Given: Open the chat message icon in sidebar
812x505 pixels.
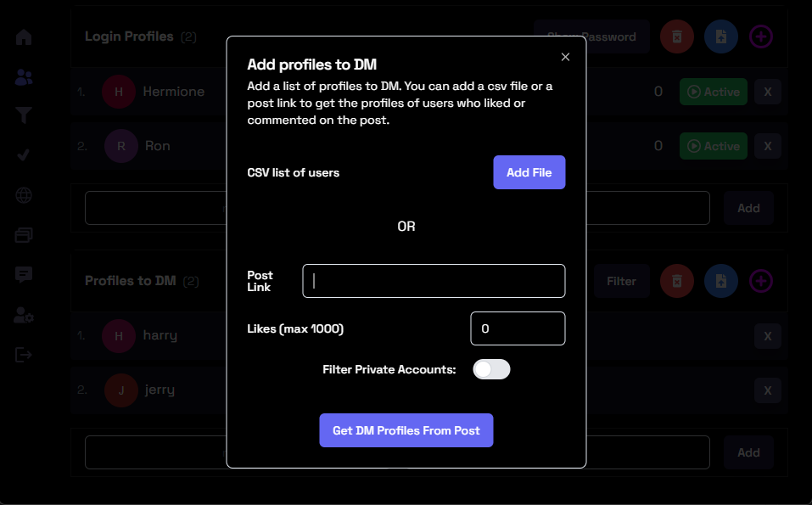Looking at the screenshot, I should (x=23, y=274).
